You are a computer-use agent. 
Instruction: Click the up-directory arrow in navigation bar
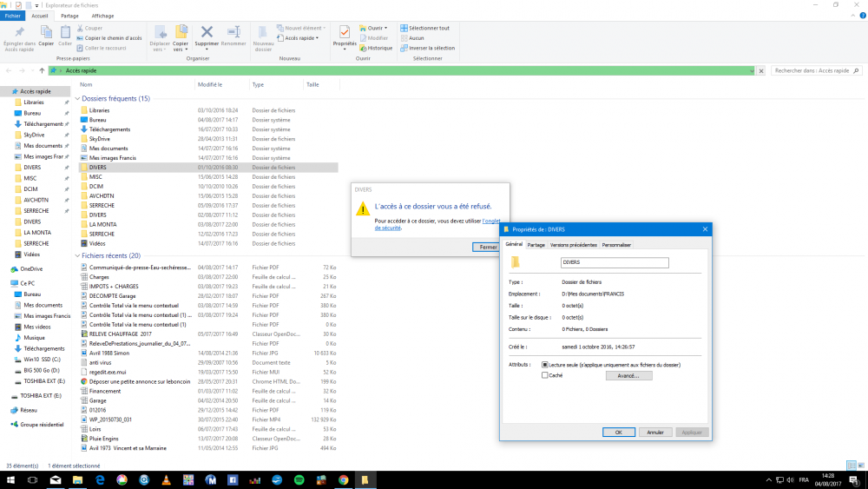click(42, 70)
